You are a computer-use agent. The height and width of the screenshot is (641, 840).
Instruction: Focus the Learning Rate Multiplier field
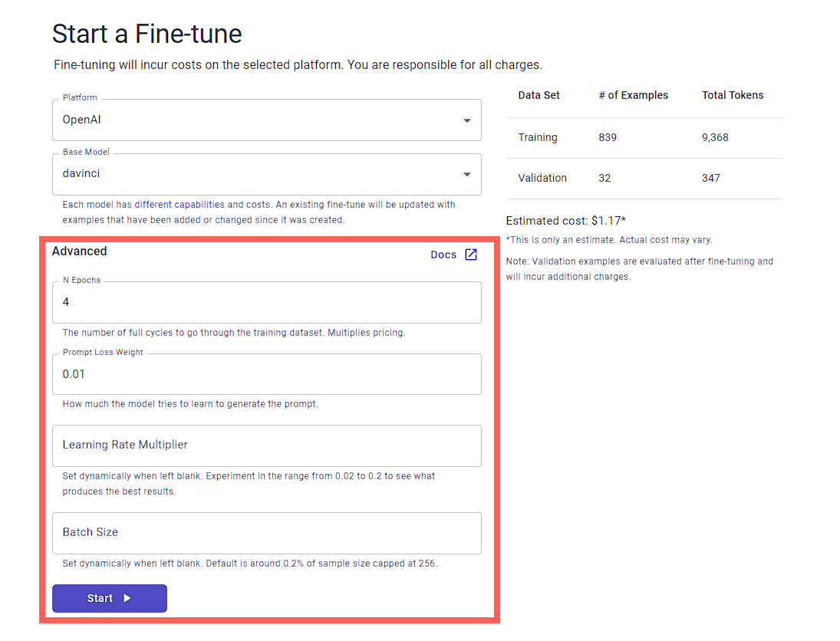(266, 445)
